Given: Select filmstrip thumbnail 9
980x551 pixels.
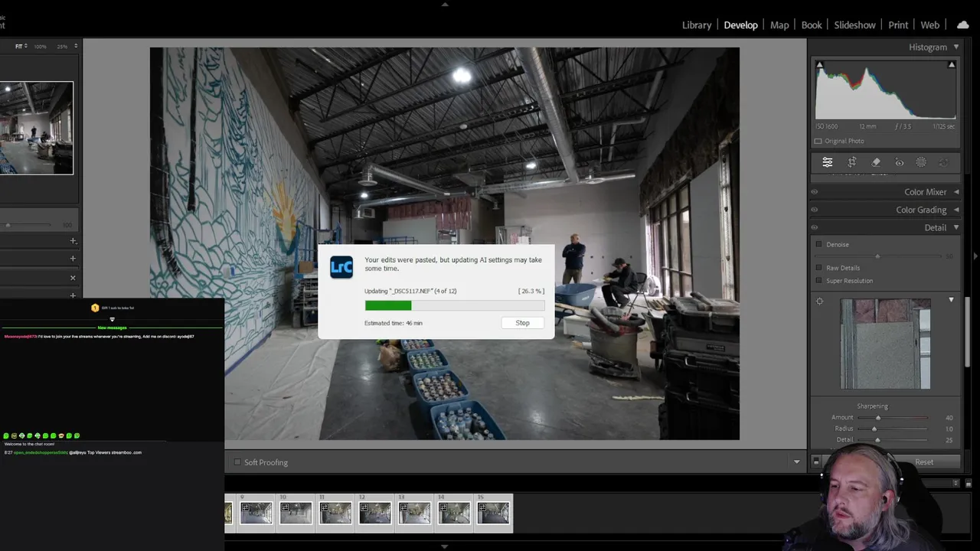Looking at the screenshot, I should (x=256, y=513).
